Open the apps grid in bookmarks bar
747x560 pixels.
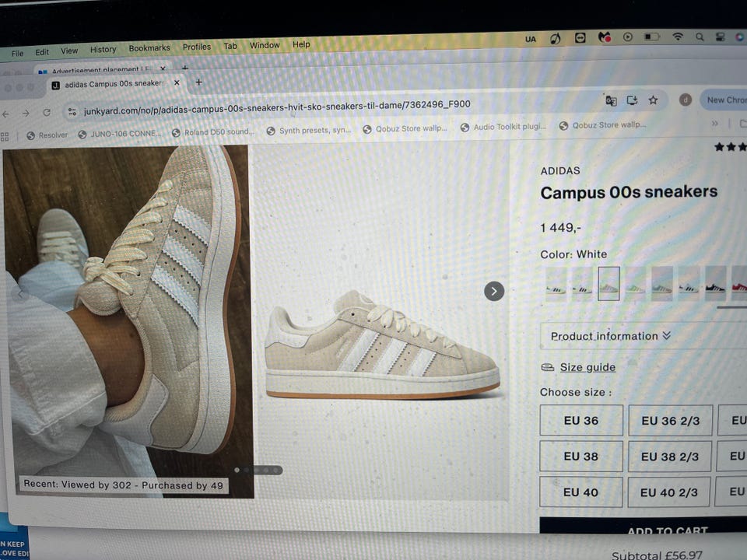(x=5, y=137)
